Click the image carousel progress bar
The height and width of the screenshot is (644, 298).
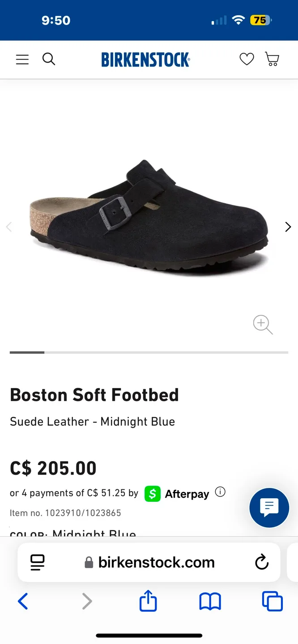(x=149, y=353)
